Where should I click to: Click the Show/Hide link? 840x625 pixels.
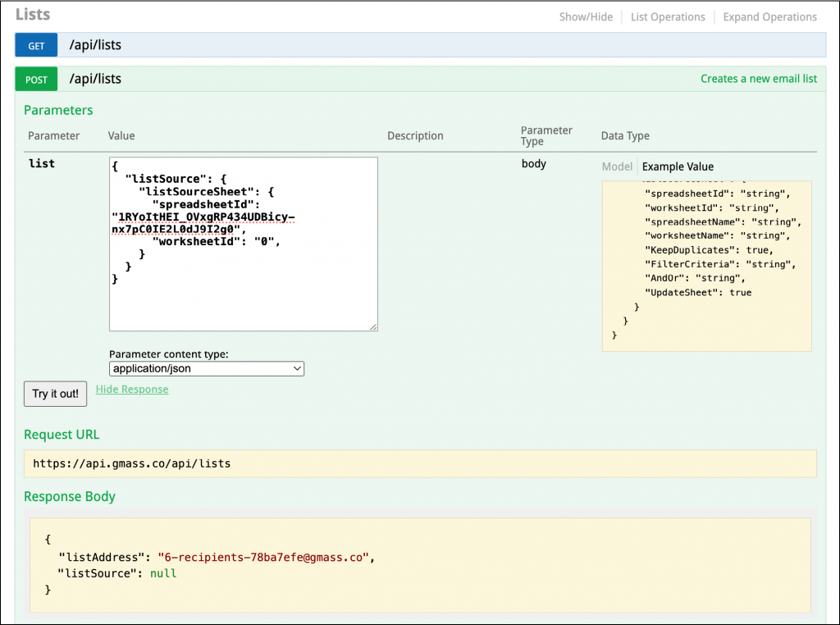pos(586,16)
